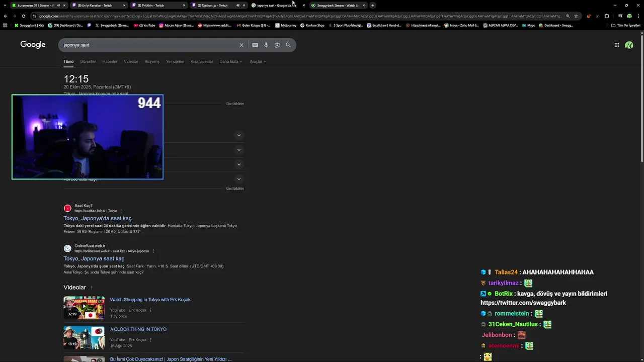644x362 pixels.
Task: Open the Google account avatar
Action: click(x=629, y=45)
